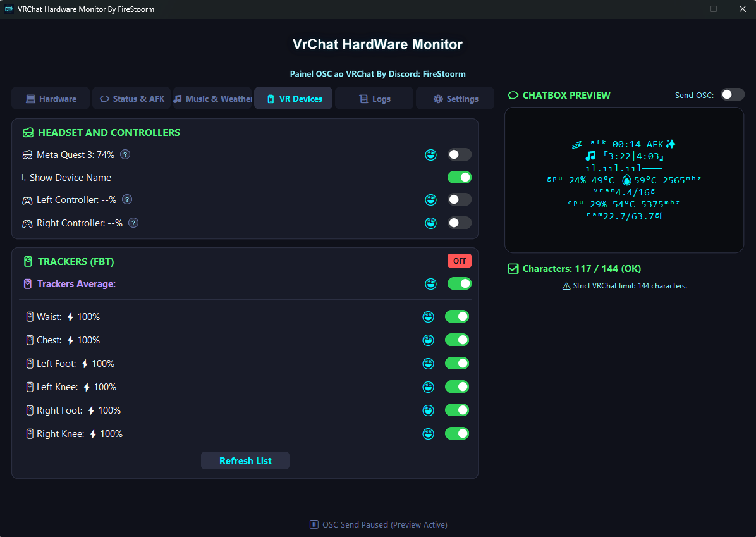Click the emoji icon for Trackers Average
The image size is (756, 537).
430,284
